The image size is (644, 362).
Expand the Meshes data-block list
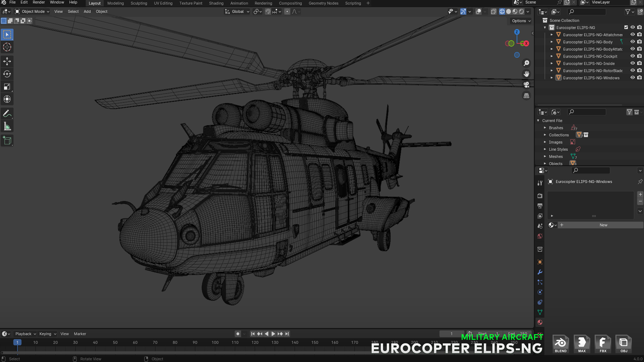545,156
